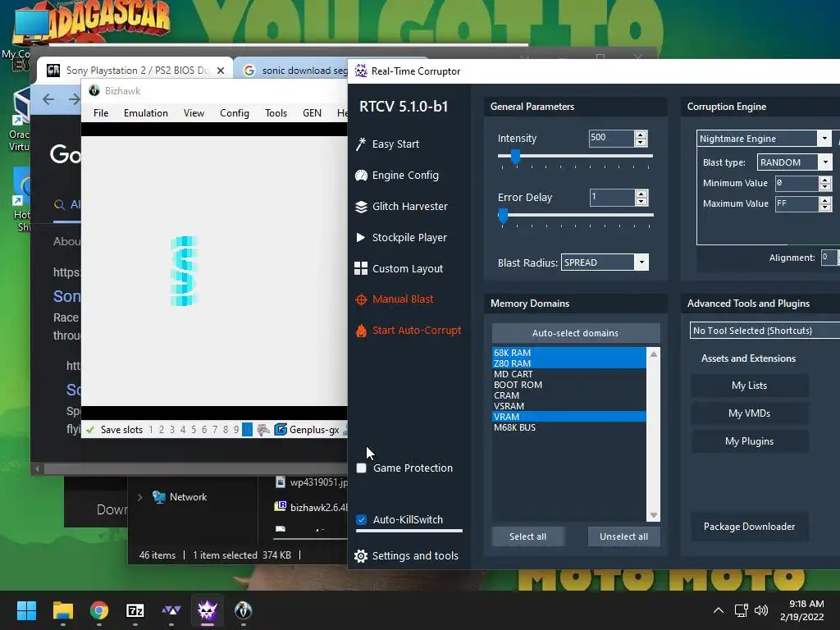This screenshot has width=840, height=630.
Task: Open the No Tool Selected shortcuts dropdown
Action: (765, 331)
